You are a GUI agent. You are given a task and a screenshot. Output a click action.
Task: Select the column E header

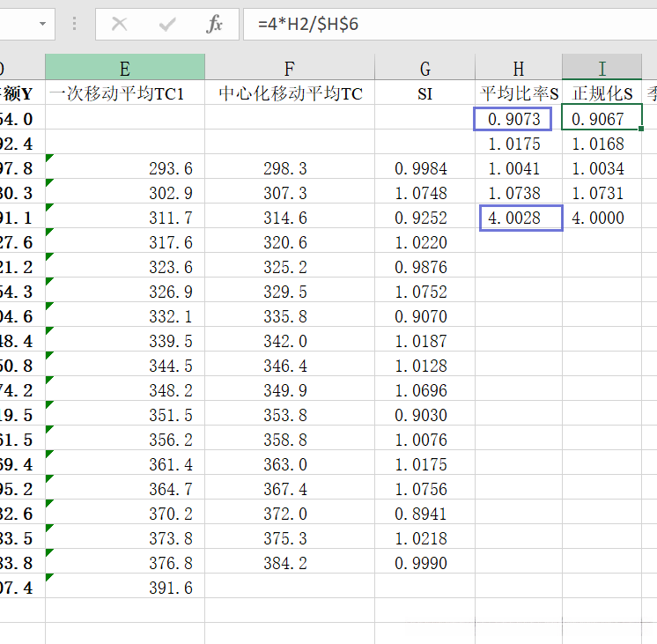pos(125,68)
